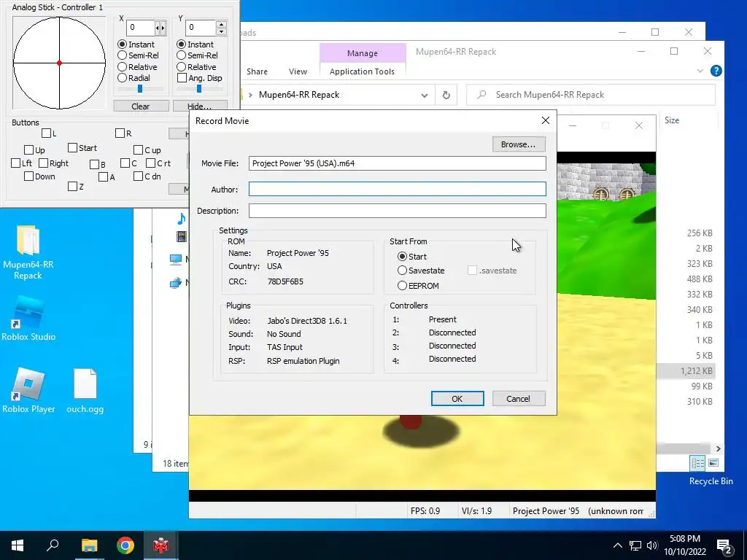This screenshot has width=747, height=560.
Task: Select EEPROM radio button
Action: [403, 286]
